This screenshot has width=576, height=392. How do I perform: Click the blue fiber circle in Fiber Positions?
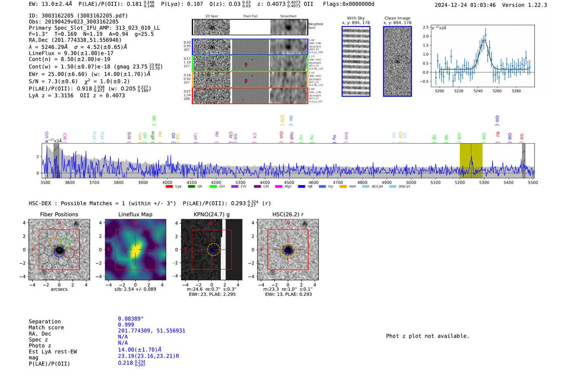tap(59, 252)
